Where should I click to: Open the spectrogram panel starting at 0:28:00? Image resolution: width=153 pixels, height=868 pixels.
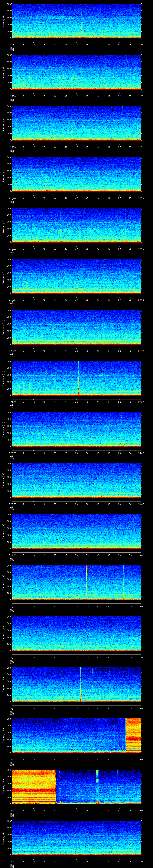(77, 736)
